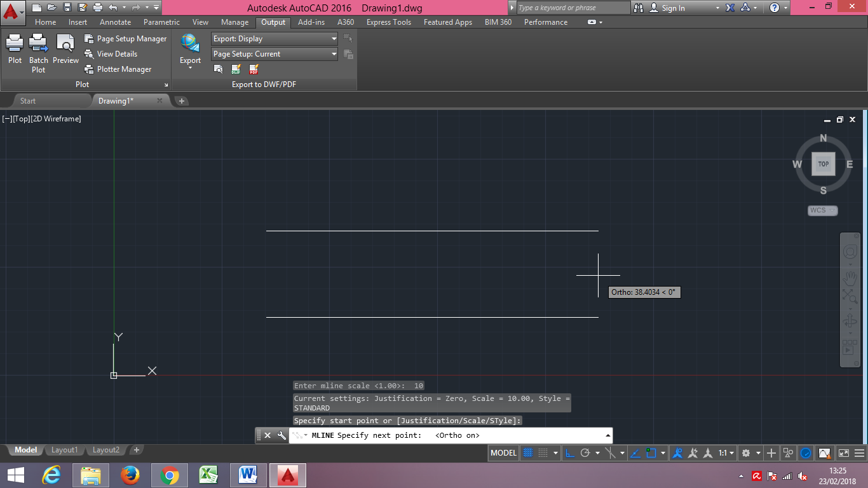This screenshot has height=488, width=868.
Task: Select the Layout1 tab
Action: [64, 449]
